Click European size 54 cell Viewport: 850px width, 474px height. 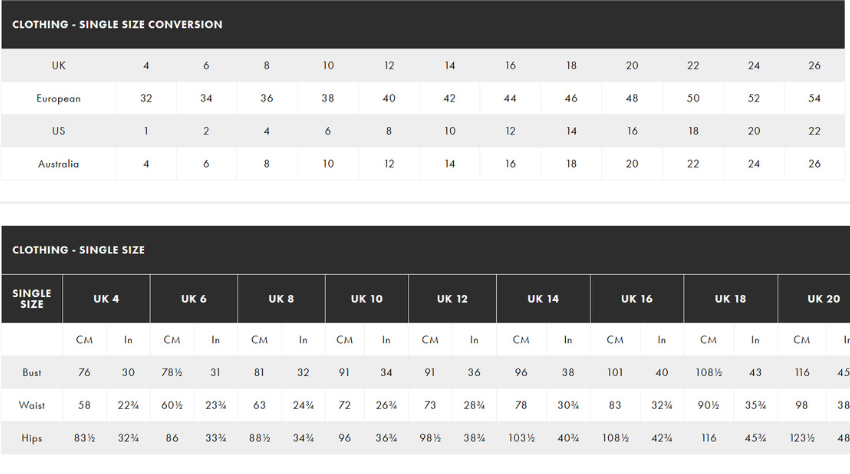tap(814, 99)
